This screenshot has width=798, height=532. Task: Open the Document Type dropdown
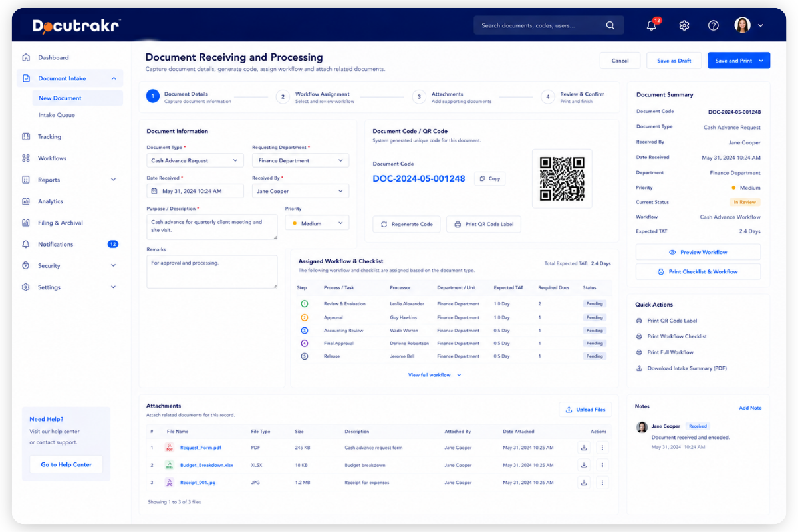click(x=195, y=160)
